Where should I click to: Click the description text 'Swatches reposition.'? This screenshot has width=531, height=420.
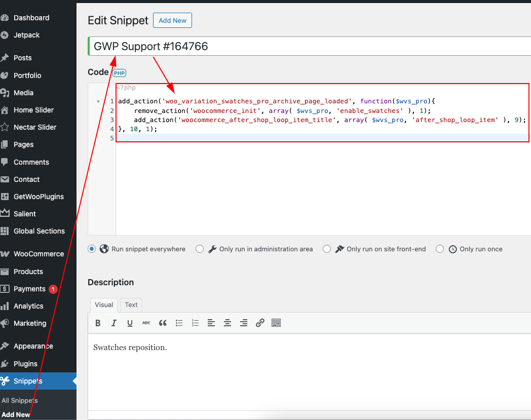130,348
